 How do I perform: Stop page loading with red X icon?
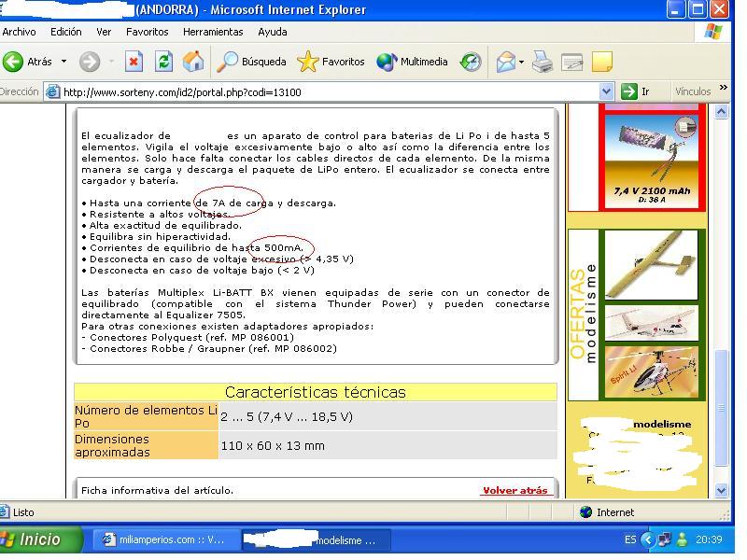coord(134,62)
